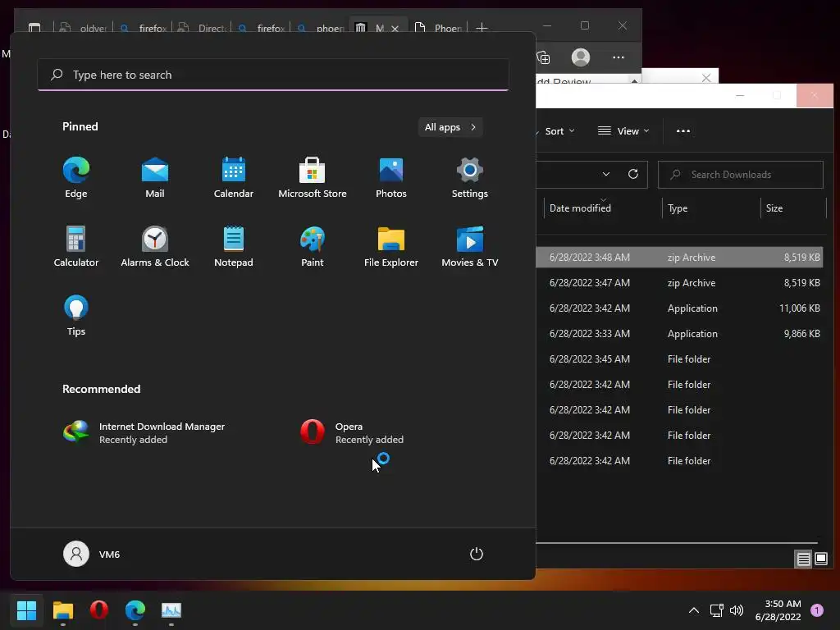Open the Edge profile avatar
Image resolution: width=840 pixels, height=630 pixels.
click(x=581, y=57)
